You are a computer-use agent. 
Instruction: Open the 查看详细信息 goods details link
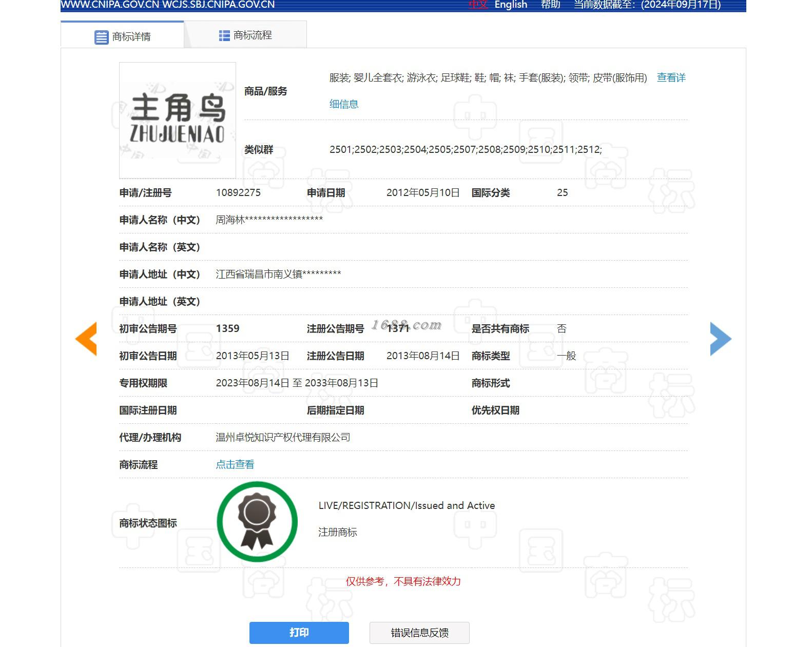671,77
